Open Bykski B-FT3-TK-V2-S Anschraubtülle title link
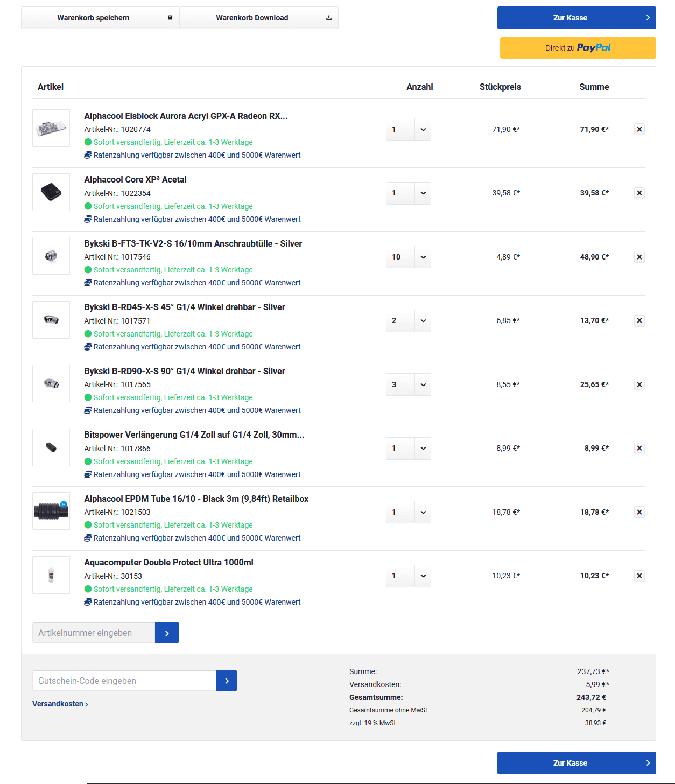Viewport: 675px width, 784px height. [193, 243]
